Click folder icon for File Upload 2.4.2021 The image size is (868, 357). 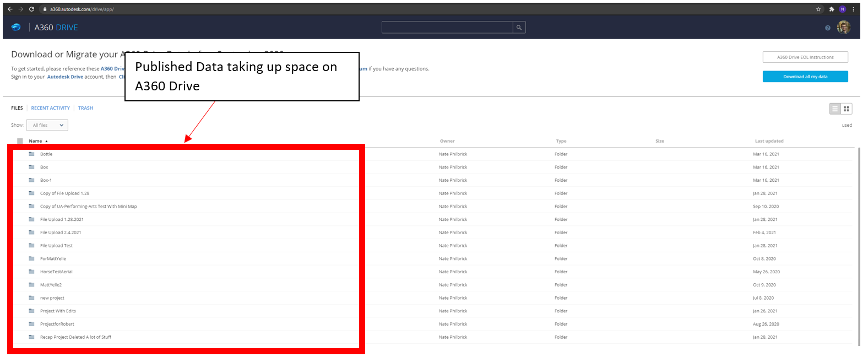pyautogui.click(x=31, y=232)
